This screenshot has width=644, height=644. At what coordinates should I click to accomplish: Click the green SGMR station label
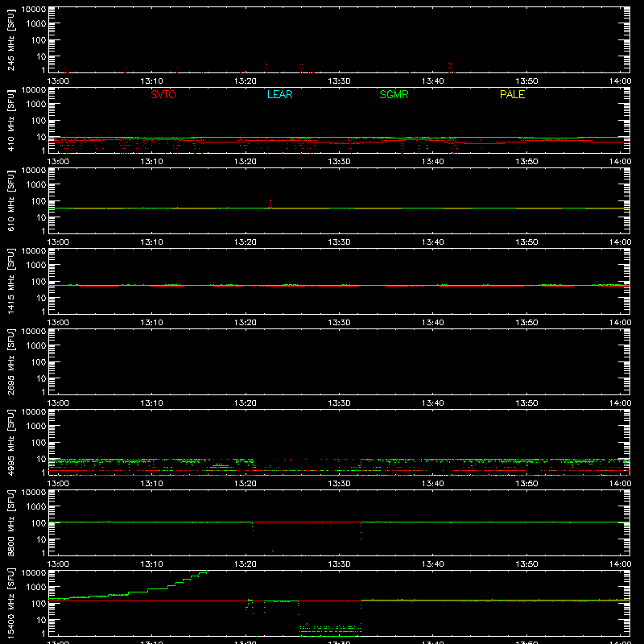point(394,94)
